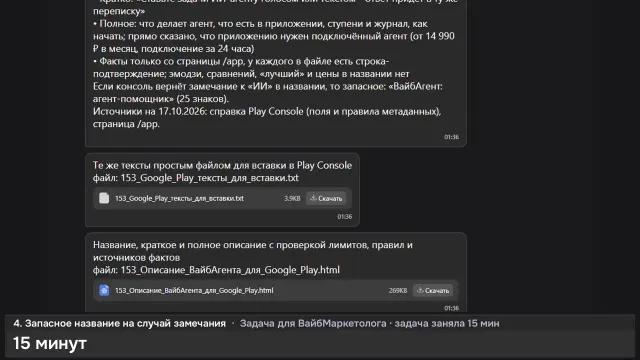Viewport: 640px width, 360px height.
Task: Select the 269KB file size label
Action: (398, 291)
